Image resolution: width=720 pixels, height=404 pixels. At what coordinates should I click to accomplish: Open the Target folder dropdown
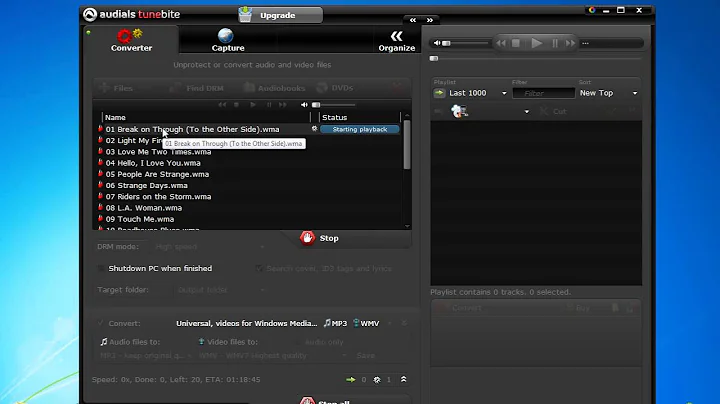pyautogui.click(x=220, y=290)
